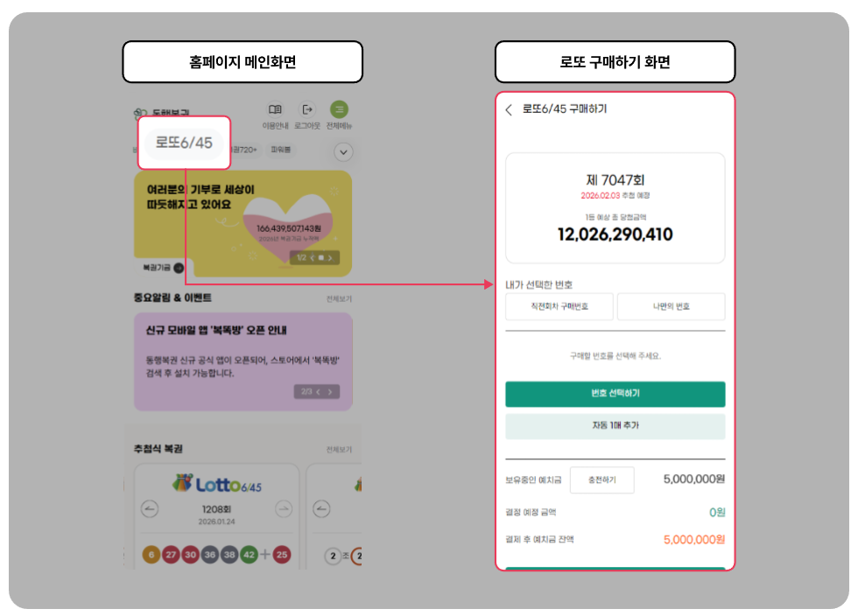This screenshot has width=858, height=616.
Task: Open the green 전체메뉴 hamburger icon
Action: [339, 109]
